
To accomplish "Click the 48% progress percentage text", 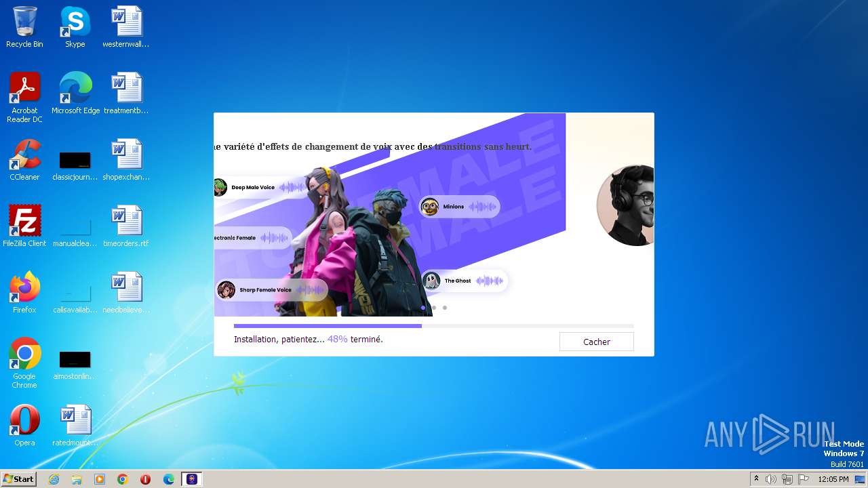I will (337, 339).
